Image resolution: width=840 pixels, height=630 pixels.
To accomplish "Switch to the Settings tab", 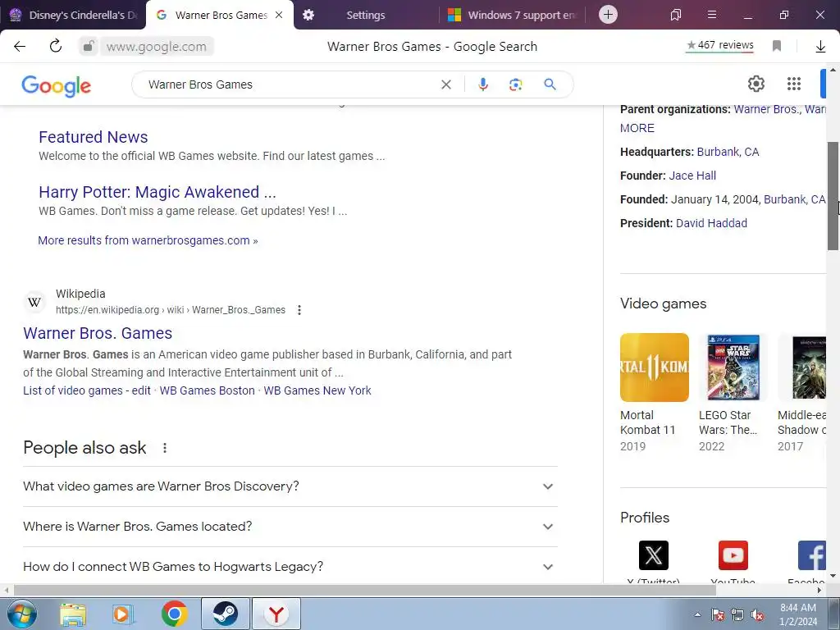I will (365, 15).
